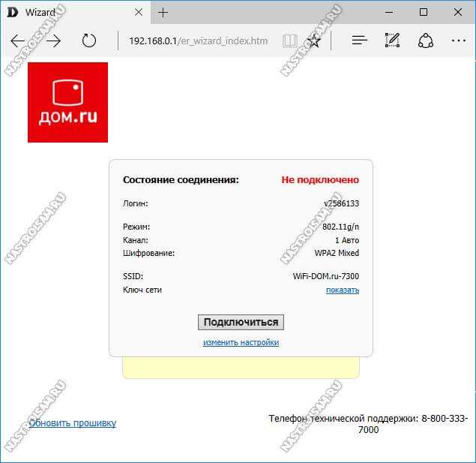The image size is (476, 463).
Task: Reload the page with the refresh icon
Action: tap(89, 41)
